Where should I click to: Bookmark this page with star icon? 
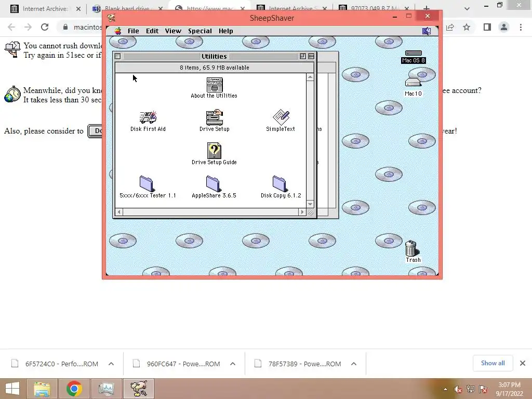point(467,27)
